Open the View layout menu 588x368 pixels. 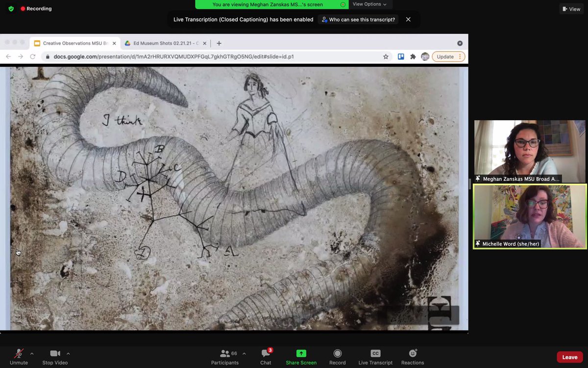(x=571, y=9)
